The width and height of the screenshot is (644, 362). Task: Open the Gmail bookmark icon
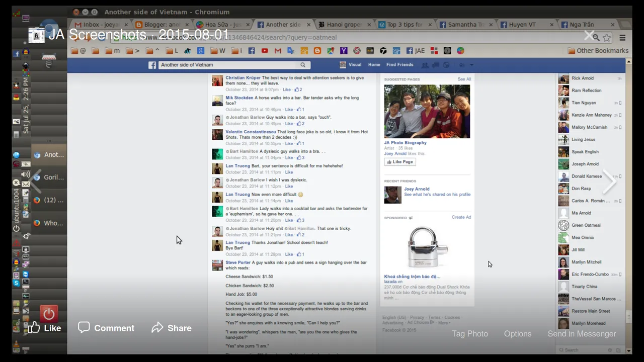pos(278,51)
